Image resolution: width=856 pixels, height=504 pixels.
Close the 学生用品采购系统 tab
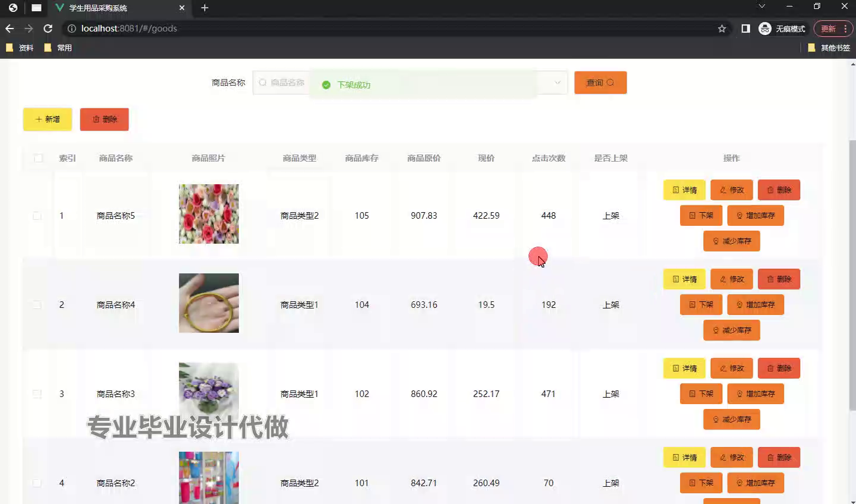tap(182, 8)
